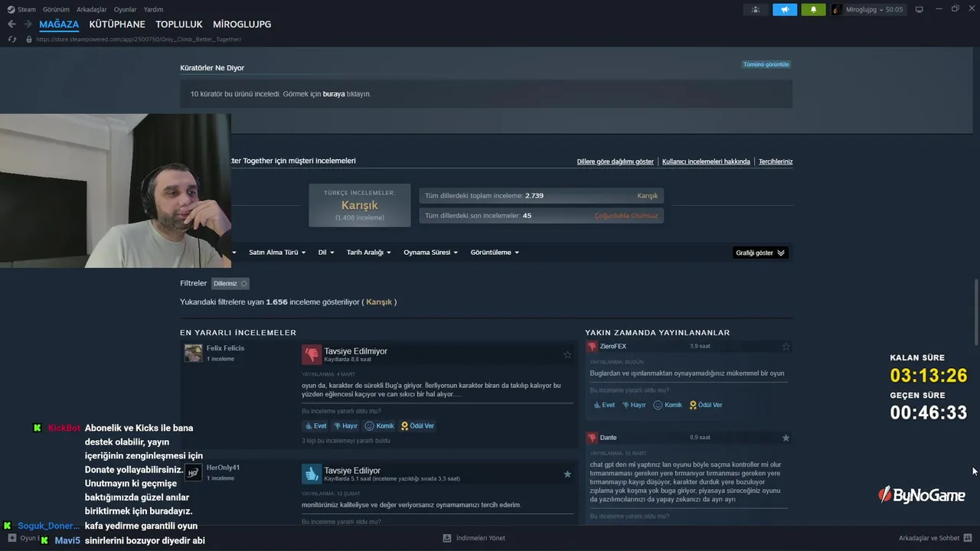Image resolution: width=980 pixels, height=551 pixels.
Task: Open the Tarih Aralığı dropdown
Action: (x=369, y=253)
